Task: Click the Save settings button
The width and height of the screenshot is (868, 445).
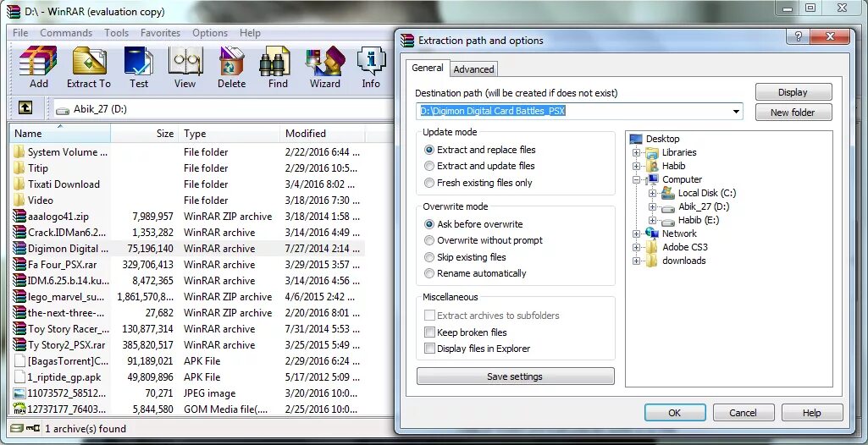Action: point(515,376)
